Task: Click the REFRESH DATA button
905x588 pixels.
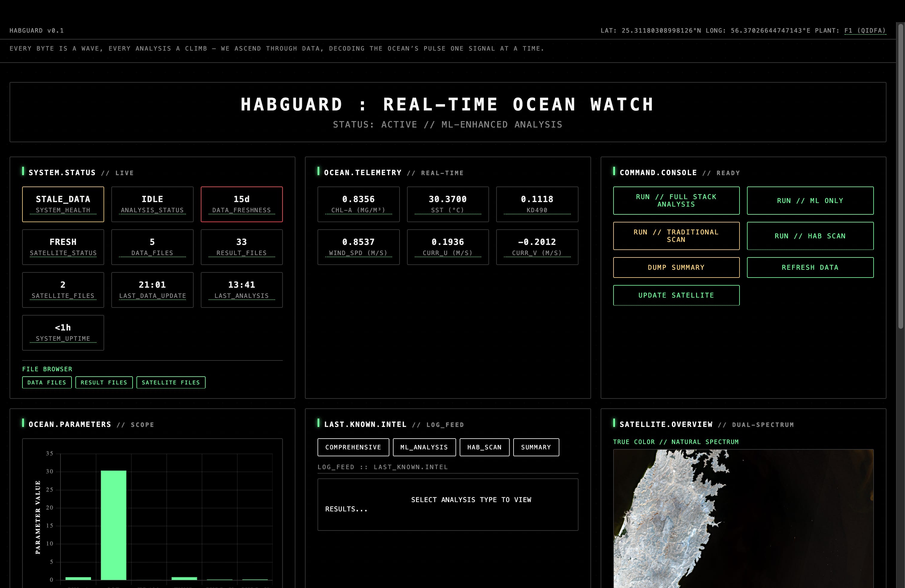Action: pos(810,267)
